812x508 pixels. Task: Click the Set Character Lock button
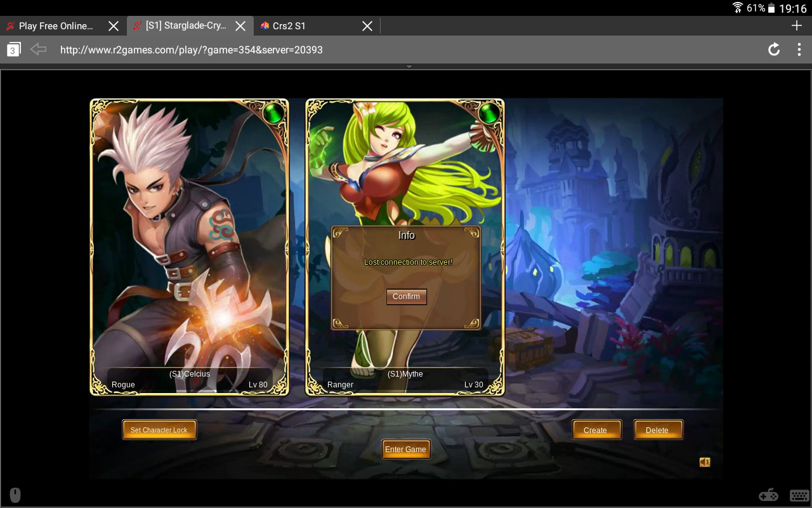pyautogui.click(x=159, y=430)
